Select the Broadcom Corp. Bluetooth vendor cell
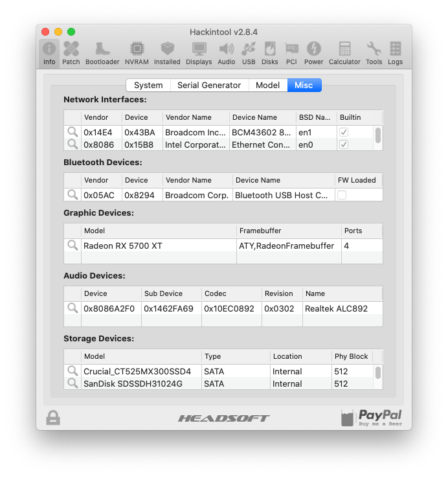448x478 pixels. tap(197, 195)
